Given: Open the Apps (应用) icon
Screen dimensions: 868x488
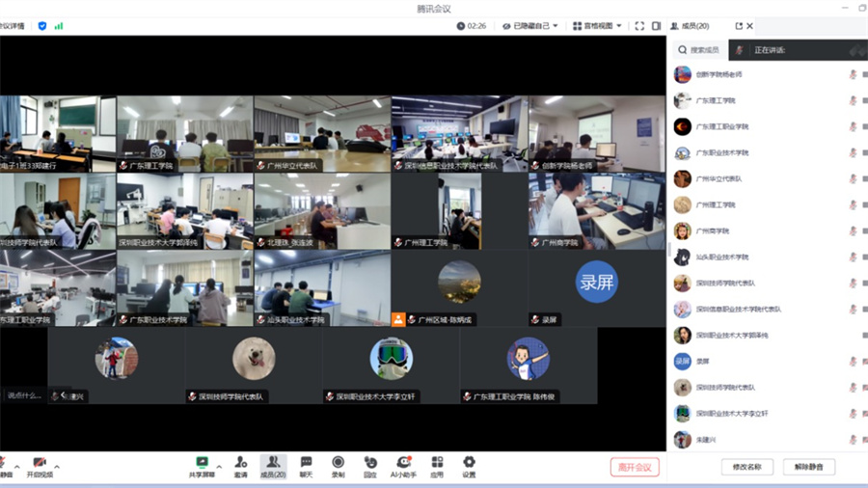Looking at the screenshot, I should click(437, 464).
